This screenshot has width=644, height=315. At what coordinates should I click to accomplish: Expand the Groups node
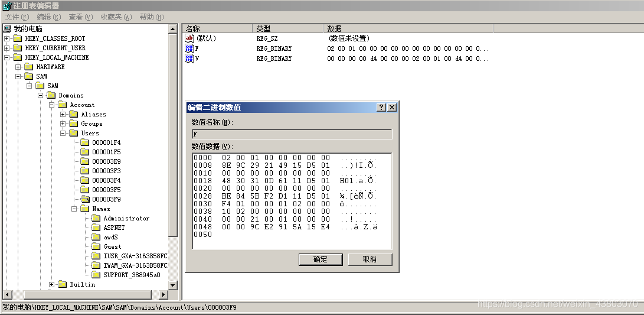point(63,124)
